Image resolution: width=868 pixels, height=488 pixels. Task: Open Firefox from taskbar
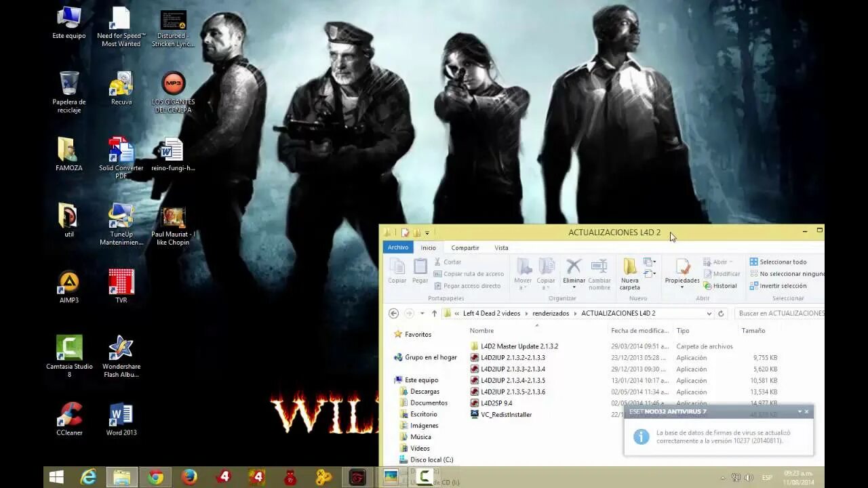tap(189, 477)
